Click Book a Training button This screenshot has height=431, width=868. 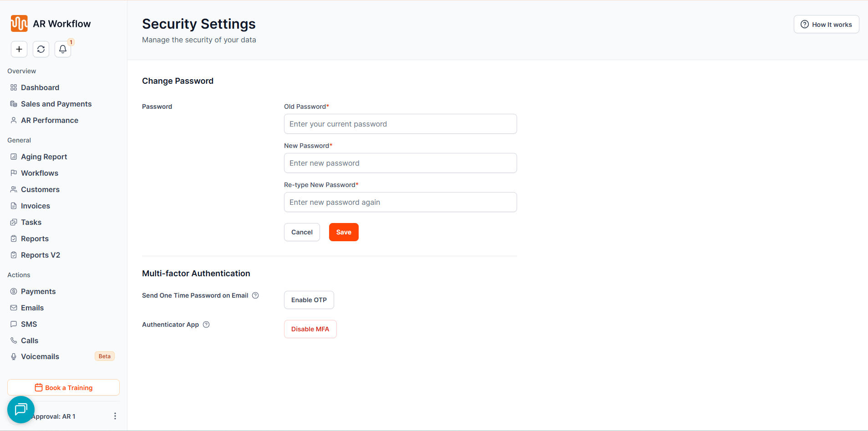pyautogui.click(x=63, y=387)
